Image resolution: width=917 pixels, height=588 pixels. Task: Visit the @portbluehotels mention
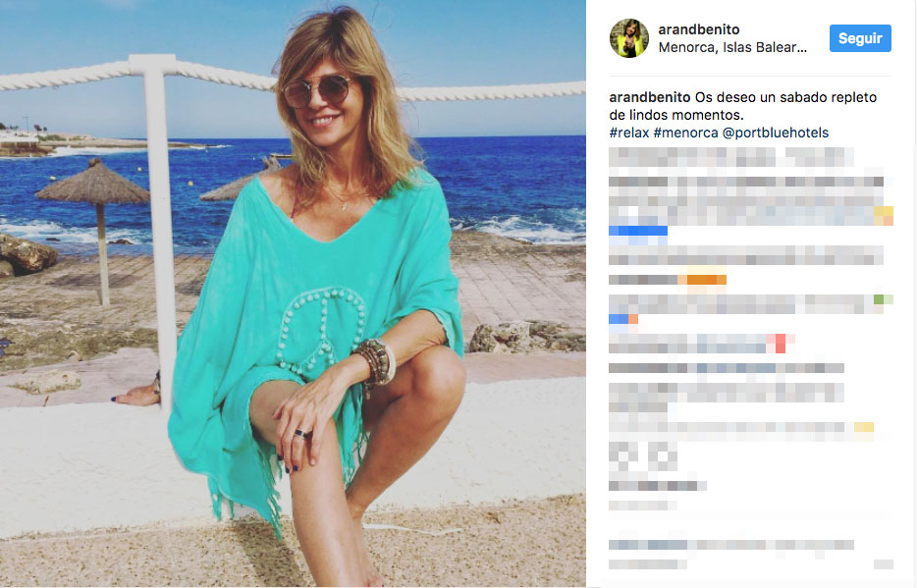point(776,133)
